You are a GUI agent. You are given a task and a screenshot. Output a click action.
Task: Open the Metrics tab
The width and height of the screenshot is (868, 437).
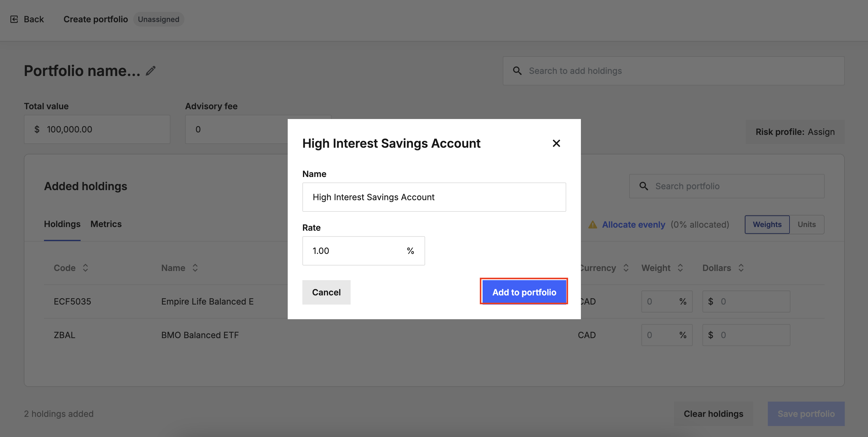(106, 224)
